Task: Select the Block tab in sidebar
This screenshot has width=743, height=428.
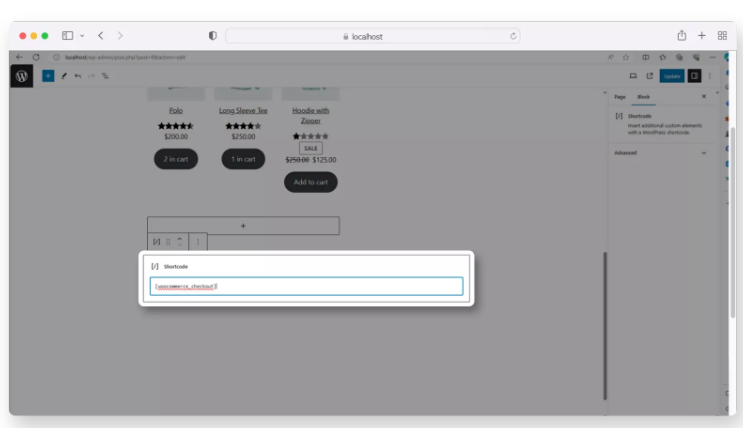Action: pyautogui.click(x=643, y=96)
